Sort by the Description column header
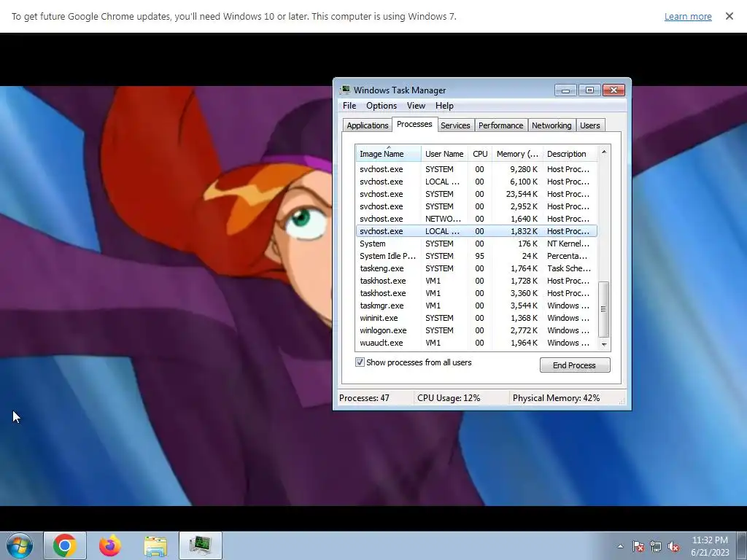Viewport: 747px width, 560px height. (x=569, y=154)
